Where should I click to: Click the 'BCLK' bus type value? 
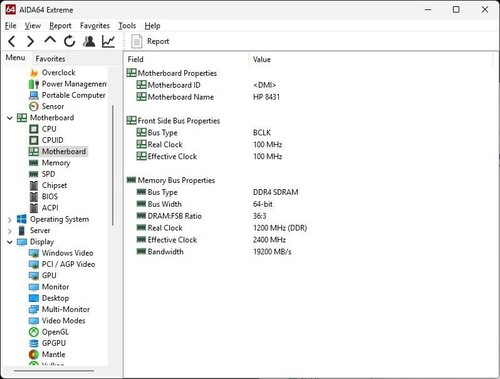pyautogui.click(x=262, y=133)
